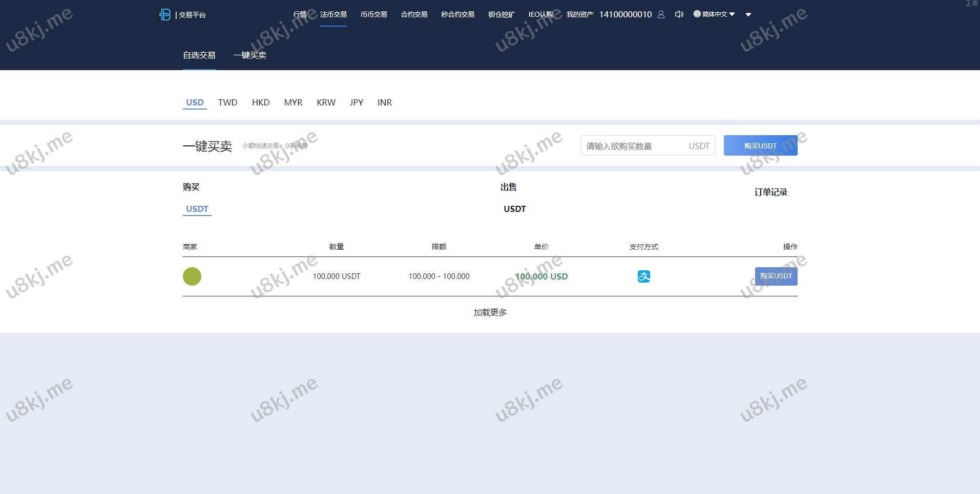980x494 pixels.
Task: Click the Alipay payment method icon
Action: coord(643,276)
